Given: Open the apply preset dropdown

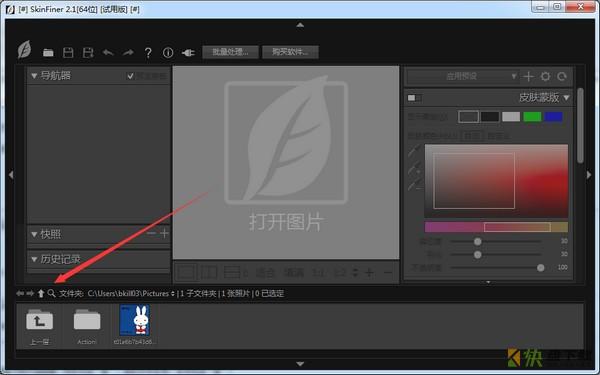Looking at the screenshot, I should (x=463, y=77).
